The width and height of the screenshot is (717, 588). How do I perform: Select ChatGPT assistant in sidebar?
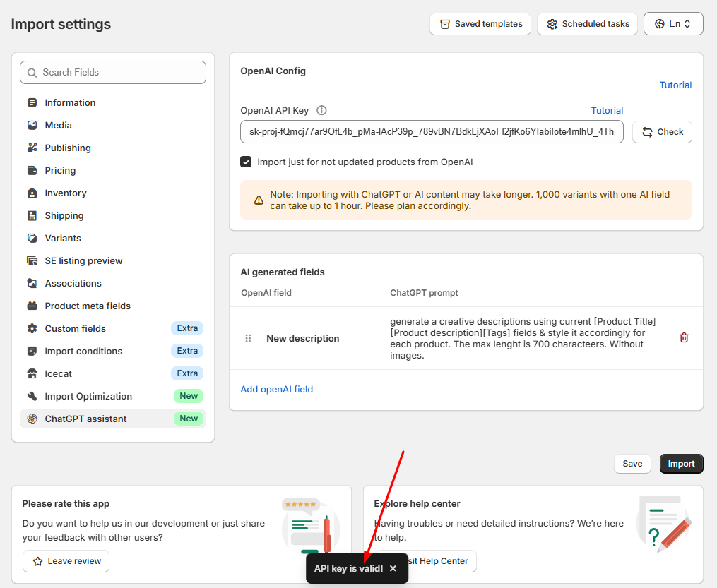113,419
